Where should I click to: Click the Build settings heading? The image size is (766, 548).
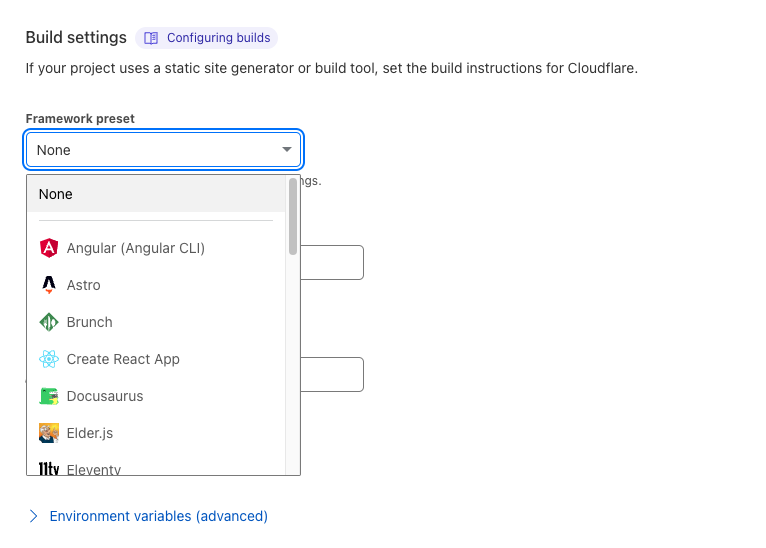[x=76, y=38]
